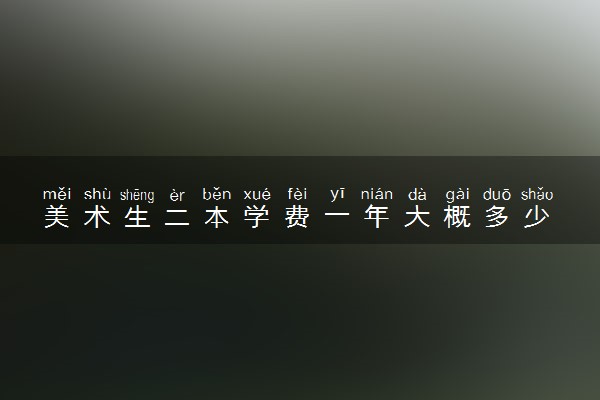The height and width of the screenshot is (400, 600).
Task: Click the character 二 in the banner
Action: click(x=177, y=217)
